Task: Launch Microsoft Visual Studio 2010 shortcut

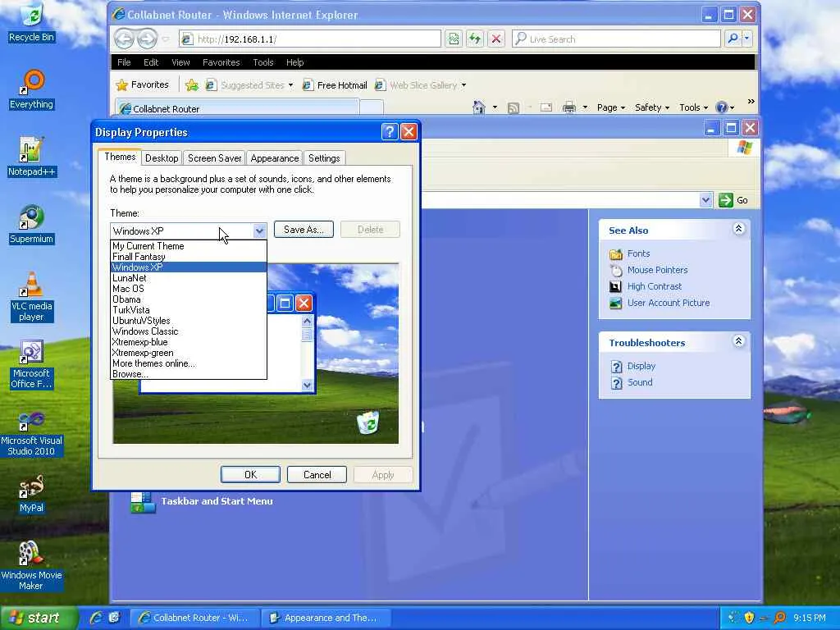Action: [32, 431]
